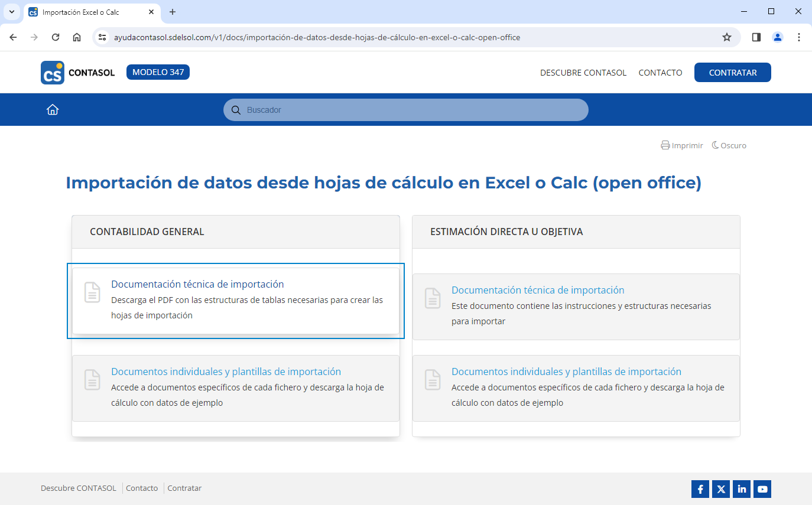Open DESCUBRE CONTASOL menu item
Screen dimensions: 812x505
pos(583,73)
